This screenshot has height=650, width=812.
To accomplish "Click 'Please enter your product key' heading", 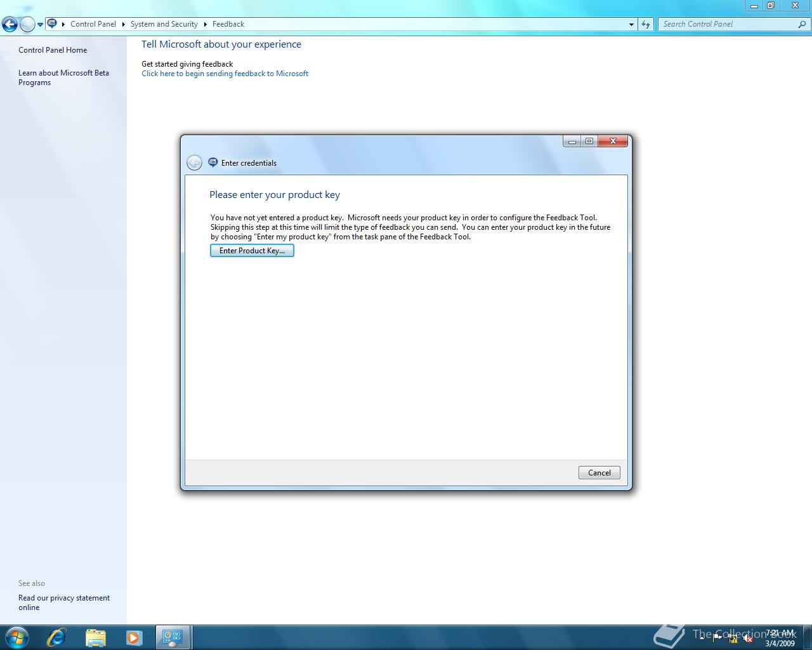I will pyautogui.click(x=275, y=195).
